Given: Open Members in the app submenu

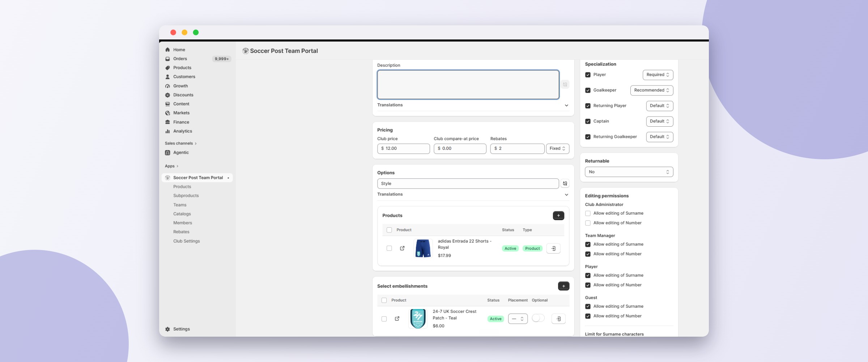Looking at the screenshot, I should tap(183, 223).
